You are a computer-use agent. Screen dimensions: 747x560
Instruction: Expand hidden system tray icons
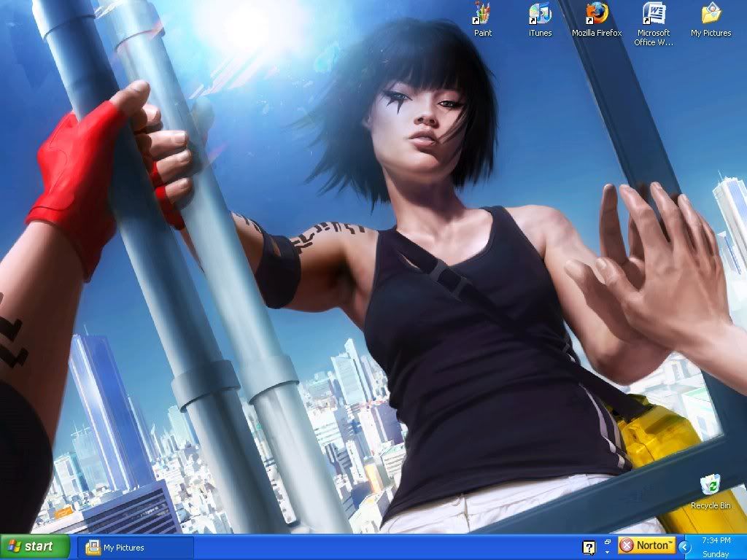pyautogui.click(x=684, y=546)
